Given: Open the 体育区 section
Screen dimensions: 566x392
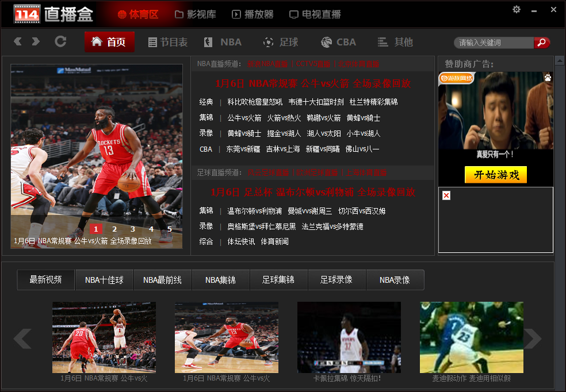Looking at the screenshot, I should point(138,14).
